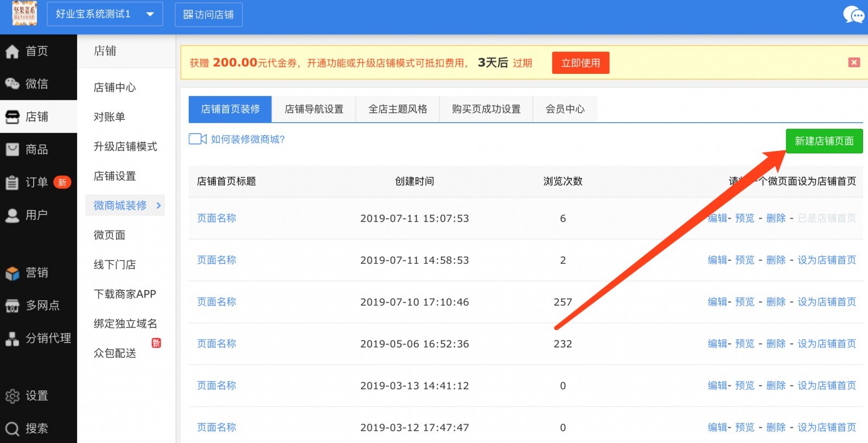Open the 订单 orders clipboard icon
868x443 pixels.
12,182
